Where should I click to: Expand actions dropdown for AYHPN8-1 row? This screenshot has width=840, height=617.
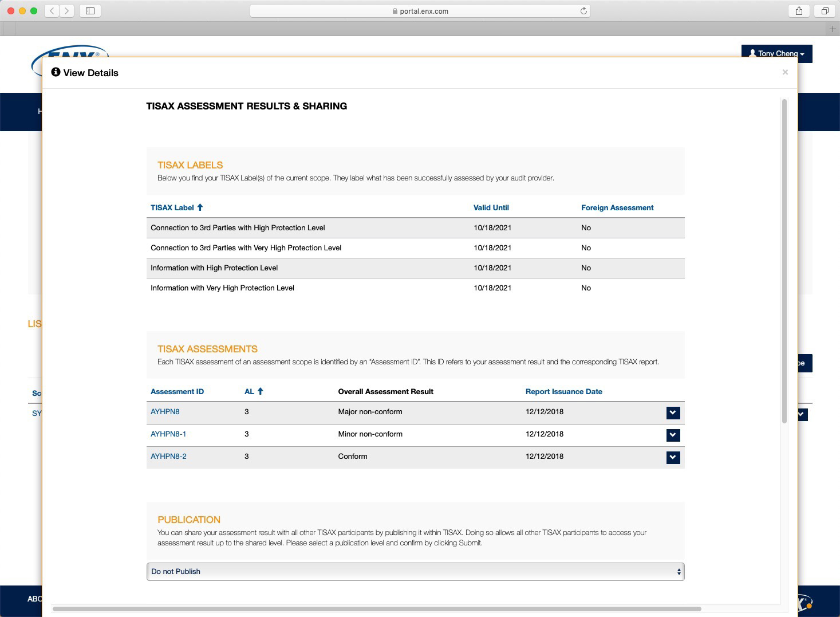tap(673, 435)
